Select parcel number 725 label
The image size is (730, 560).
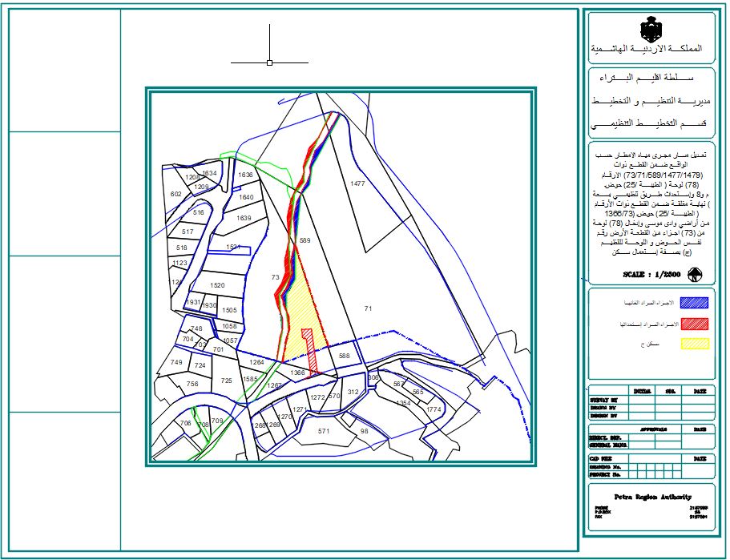(226, 381)
